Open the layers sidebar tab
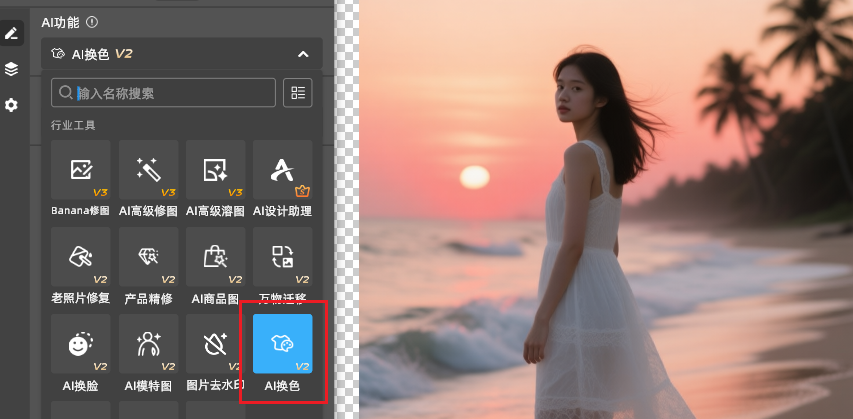The width and height of the screenshot is (853, 419). 12,69
